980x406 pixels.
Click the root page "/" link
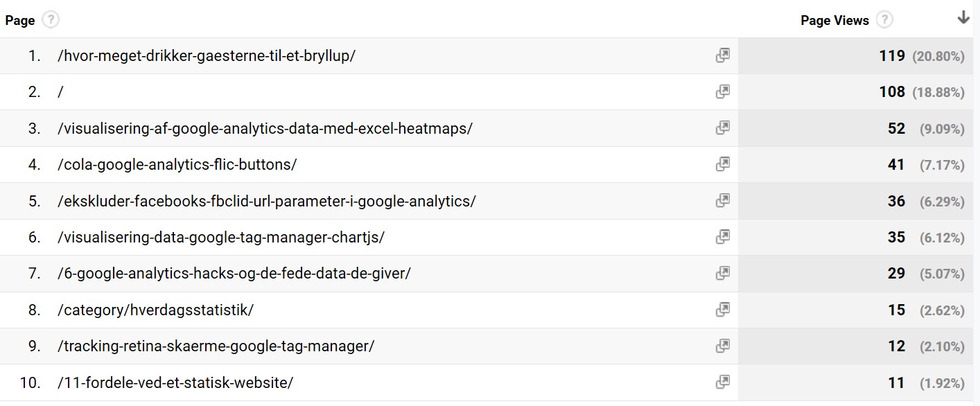click(61, 91)
